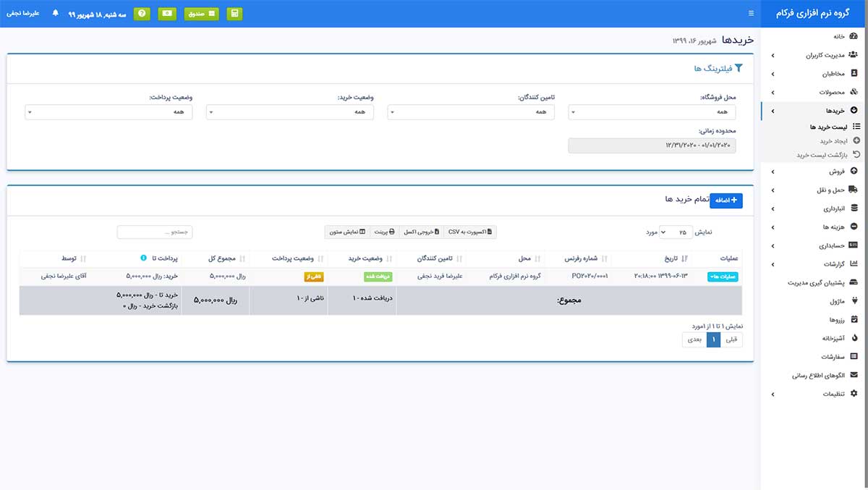The height and width of the screenshot is (490, 868).
Task: Export the table with اکسپورت به CSV
Action: tap(469, 232)
